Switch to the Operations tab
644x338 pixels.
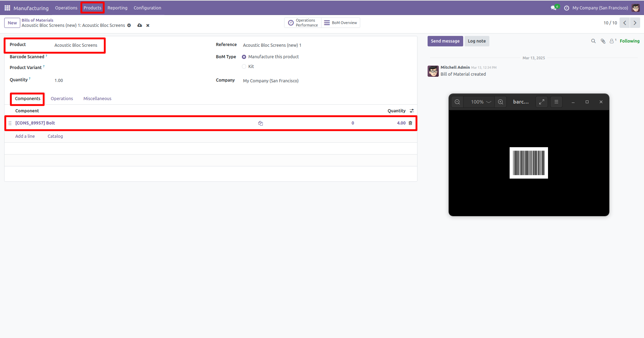[x=62, y=99]
